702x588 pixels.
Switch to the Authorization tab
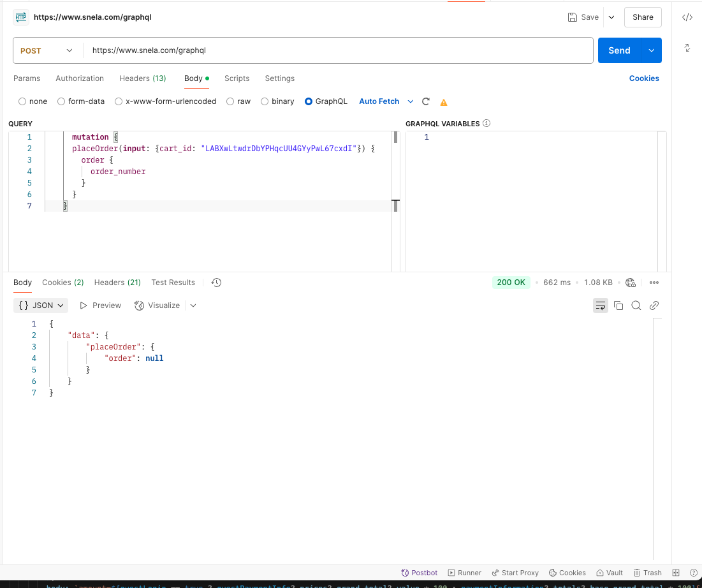coord(79,78)
